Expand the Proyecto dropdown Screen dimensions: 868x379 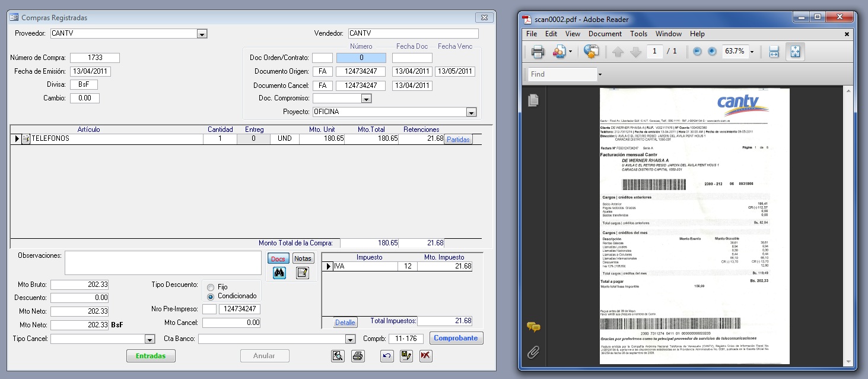click(472, 112)
